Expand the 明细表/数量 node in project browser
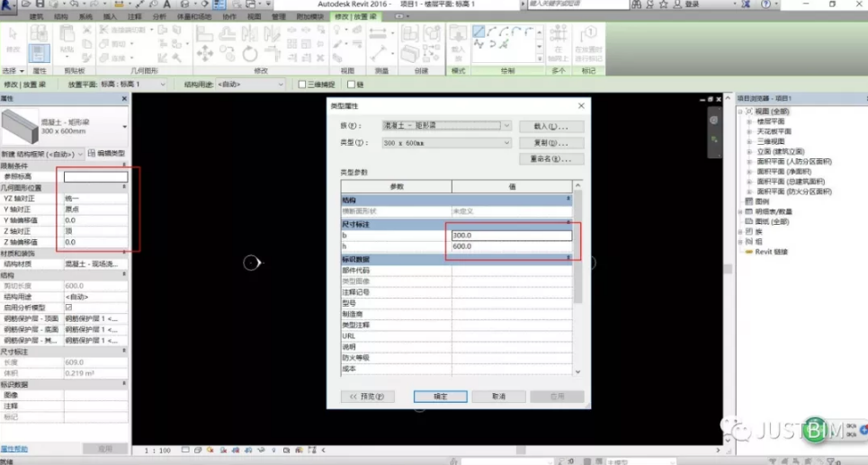The width and height of the screenshot is (868, 465). tap(740, 211)
